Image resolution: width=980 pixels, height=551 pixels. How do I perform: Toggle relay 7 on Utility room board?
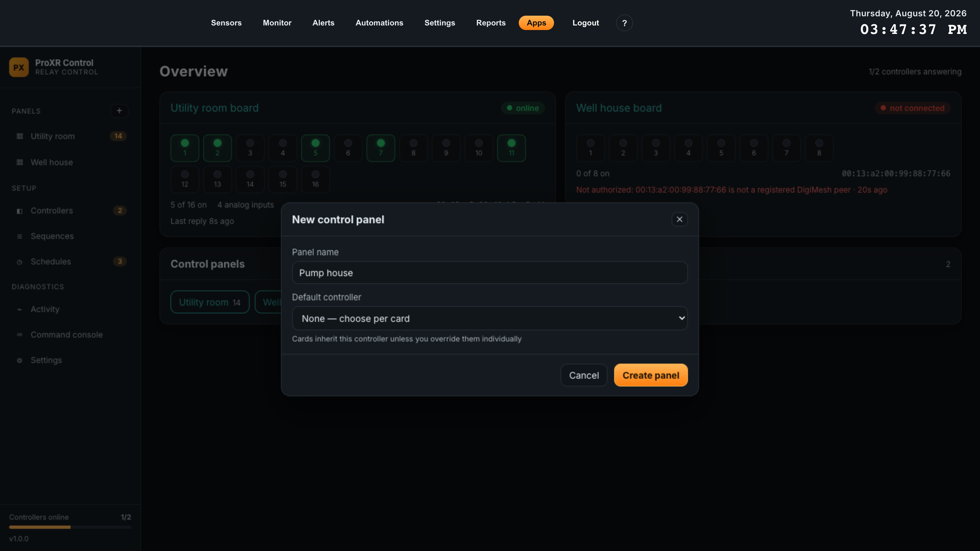(381, 148)
